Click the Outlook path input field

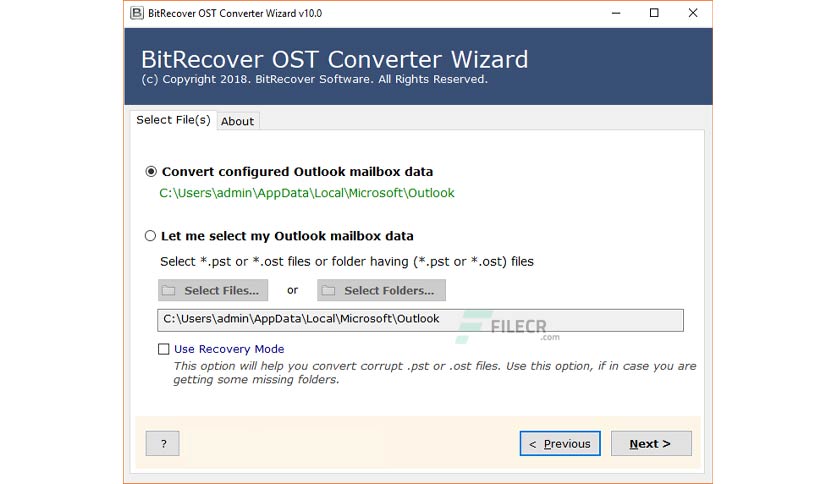pos(420,320)
